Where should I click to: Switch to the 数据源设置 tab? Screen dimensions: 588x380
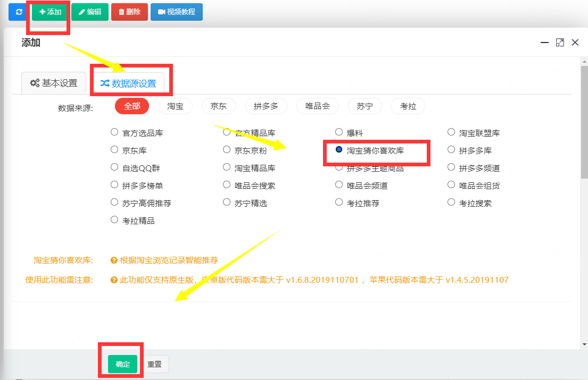point(128,83)
